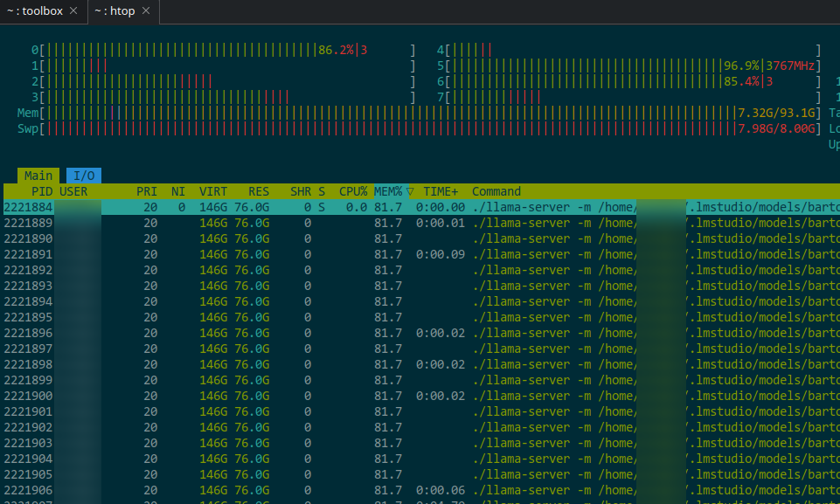Select process row with PID 2221889
The image size is (840, 504).
(x=421, y=223)
